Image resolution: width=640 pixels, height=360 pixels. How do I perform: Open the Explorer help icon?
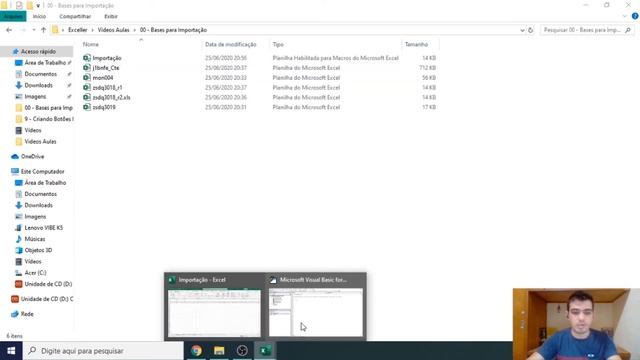635,16
